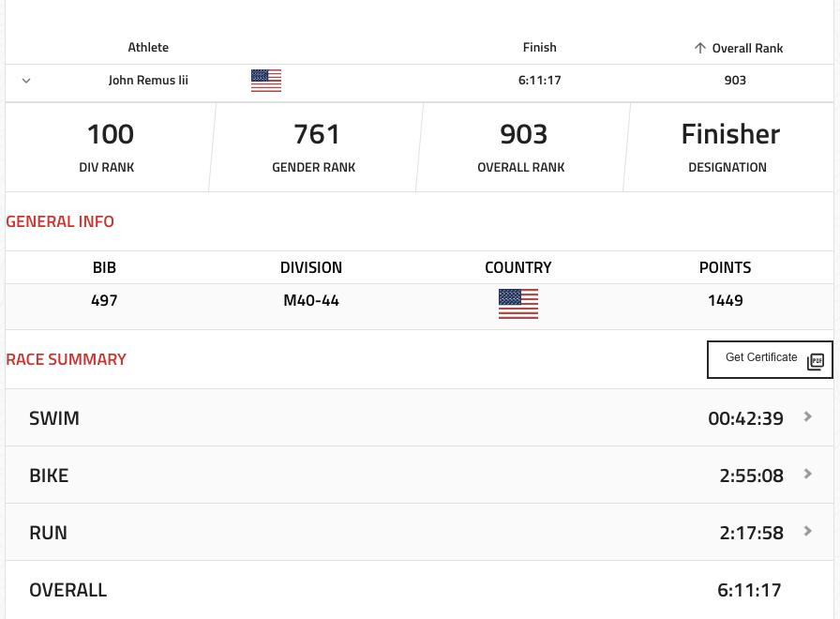
Task: Click the Athlete column header
Action: [148, 48]
